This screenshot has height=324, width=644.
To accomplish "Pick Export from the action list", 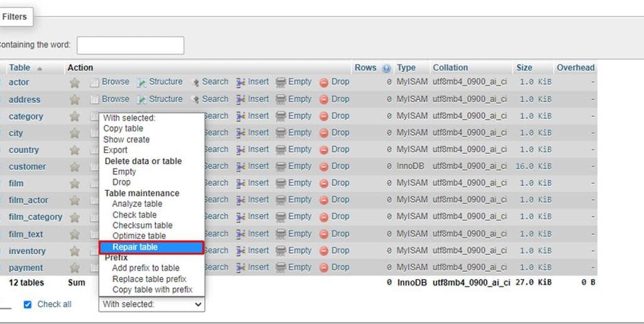I will point(116,150).
